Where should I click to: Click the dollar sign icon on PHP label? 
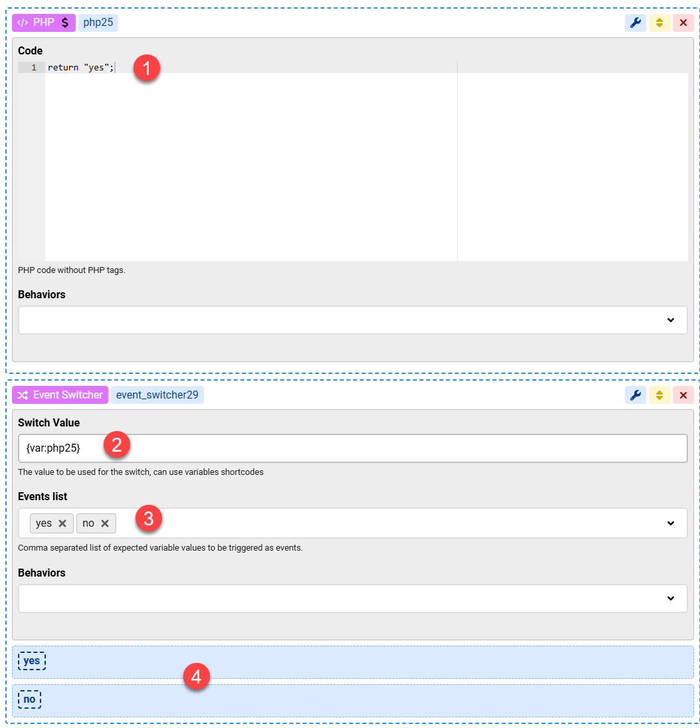65,23
